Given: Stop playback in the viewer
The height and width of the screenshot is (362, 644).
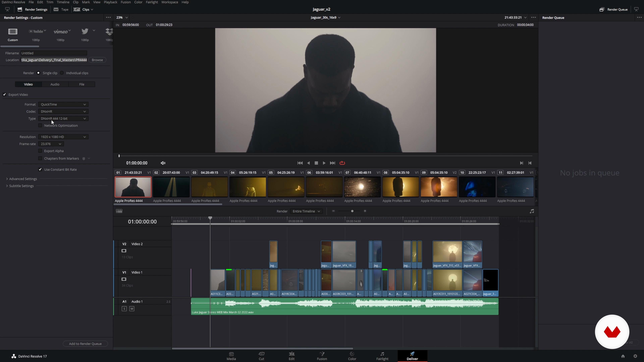Looking at the screenshot, I should (x=316, y=163).
